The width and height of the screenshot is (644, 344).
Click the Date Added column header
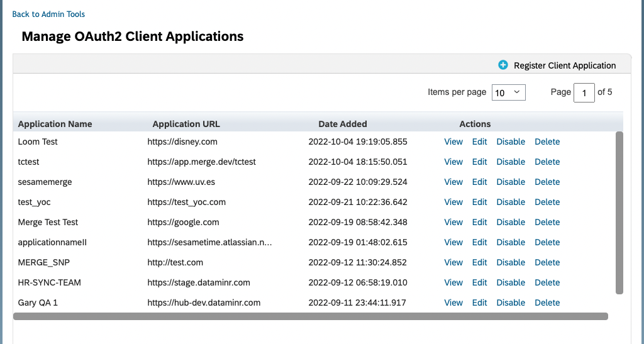pyautogui.click(x=342, y=124)
